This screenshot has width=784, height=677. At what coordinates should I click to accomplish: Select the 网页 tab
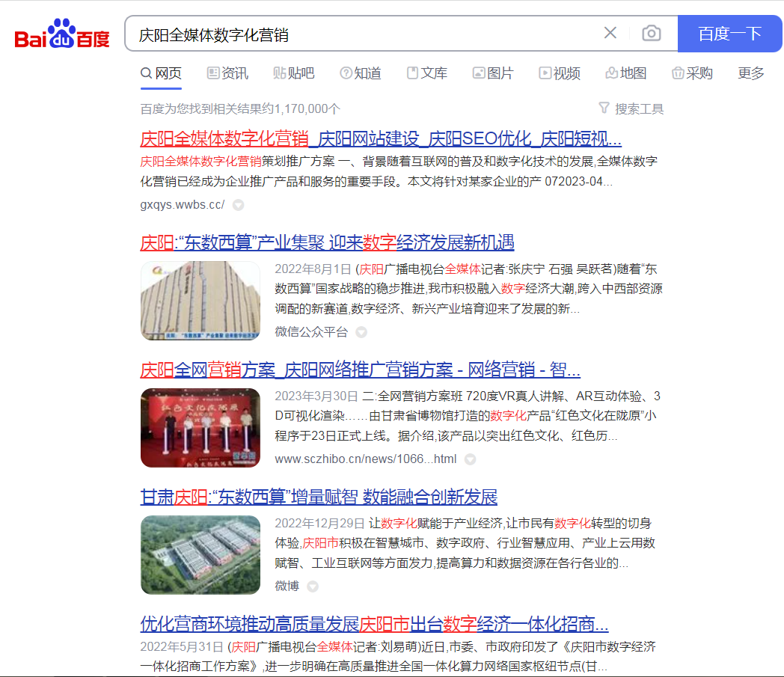click(x=161, y=73)
